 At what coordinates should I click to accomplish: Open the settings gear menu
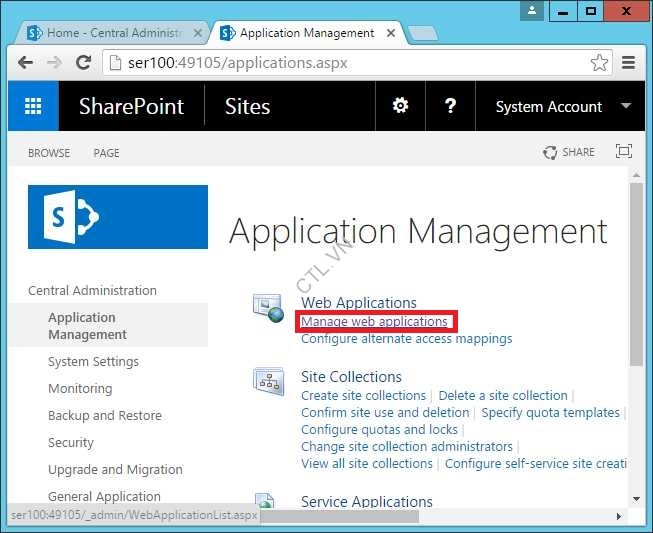[400, 106]
